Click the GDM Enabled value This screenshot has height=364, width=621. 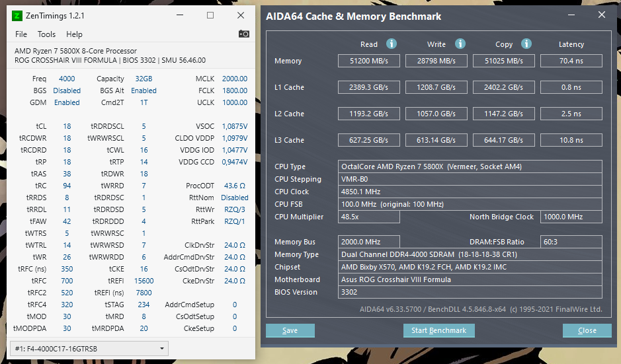67,102
